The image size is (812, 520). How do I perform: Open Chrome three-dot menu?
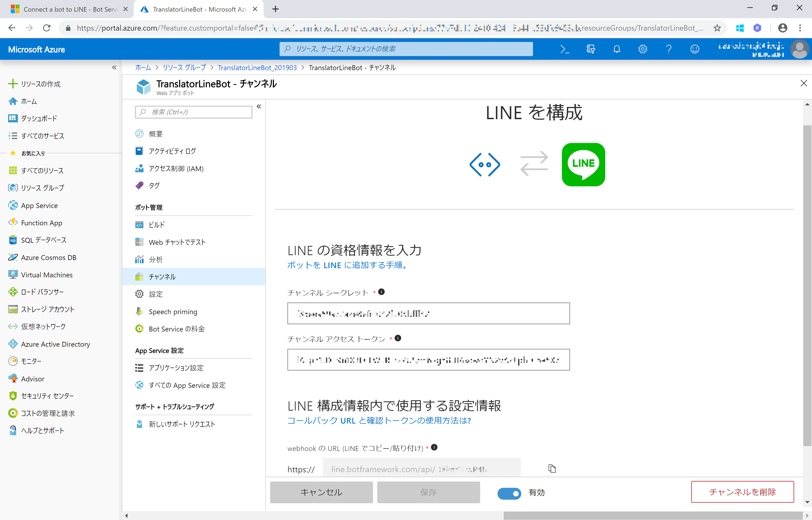tap(800, 28)
